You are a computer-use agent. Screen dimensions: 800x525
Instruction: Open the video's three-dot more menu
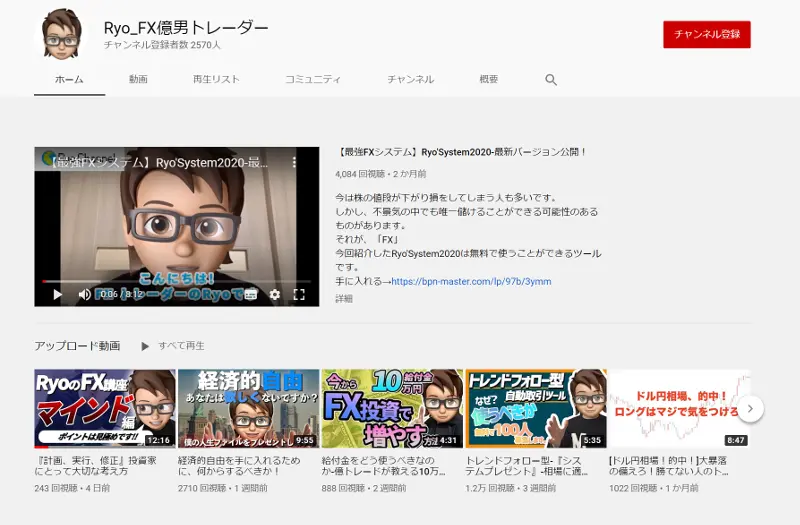(x=294, y=161)
